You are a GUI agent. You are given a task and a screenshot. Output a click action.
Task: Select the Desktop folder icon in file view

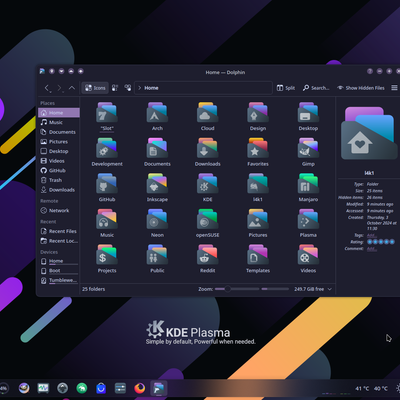[308, 113]
